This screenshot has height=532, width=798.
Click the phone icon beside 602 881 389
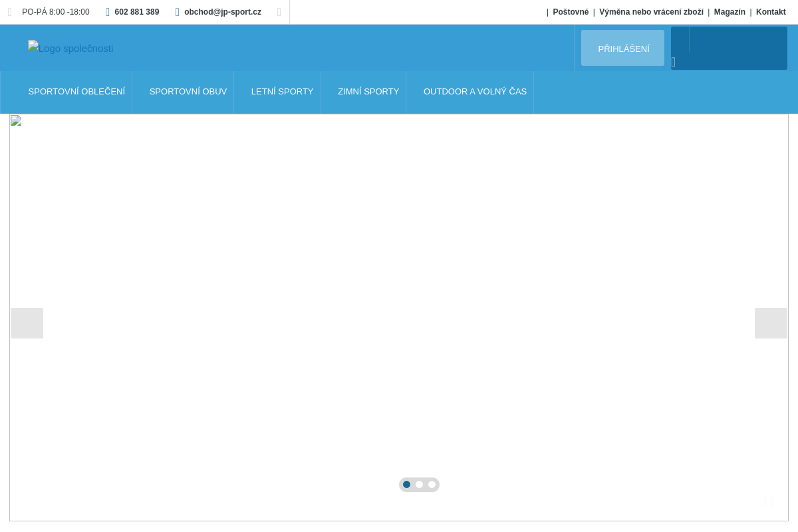[x=108, y=12]
